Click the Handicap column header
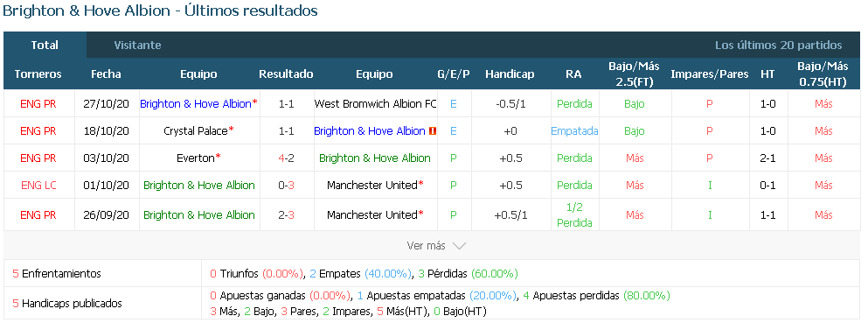 (x=510, y=74)
